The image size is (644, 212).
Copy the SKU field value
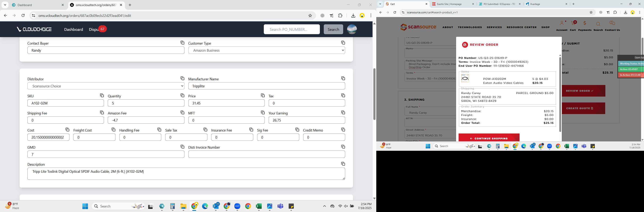[x=102, y=96]
